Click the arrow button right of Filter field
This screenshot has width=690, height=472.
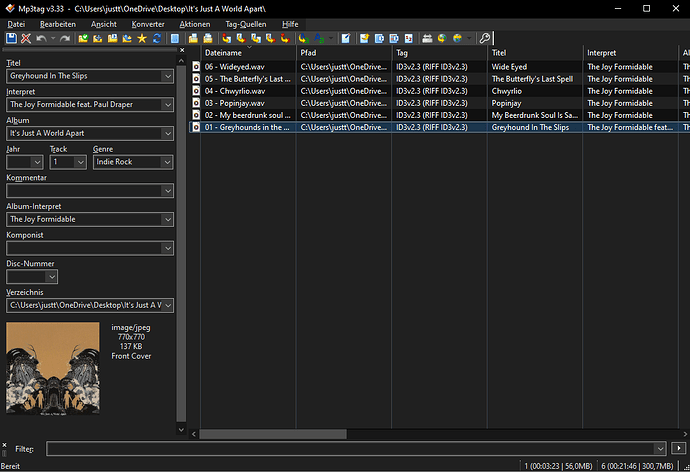(679, 449)
